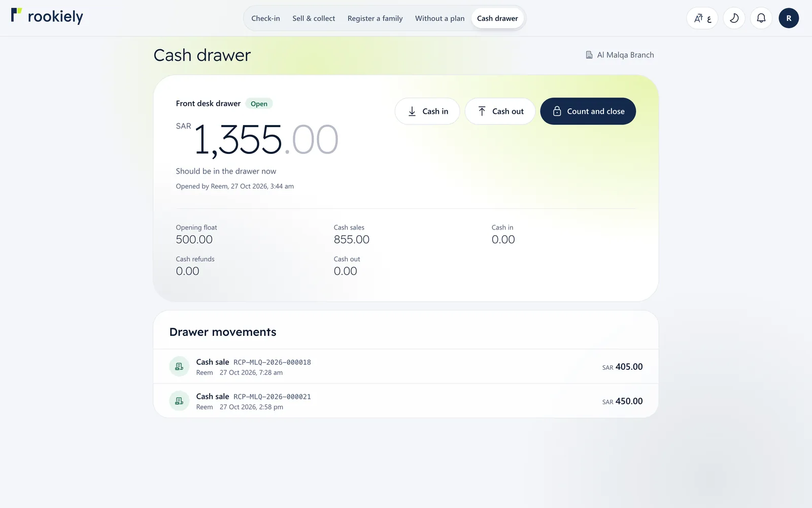The width and height of the screenshot is (812, 508).
Task: Click the 27 Oct 2026, 2:58 pm timestamp
Action: click(251, 407)
